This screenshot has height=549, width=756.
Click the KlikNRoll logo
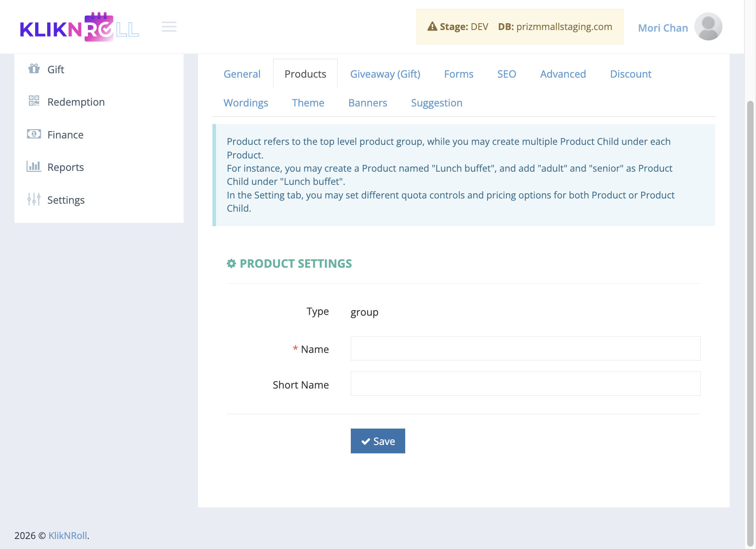click(x=79, y=27)
